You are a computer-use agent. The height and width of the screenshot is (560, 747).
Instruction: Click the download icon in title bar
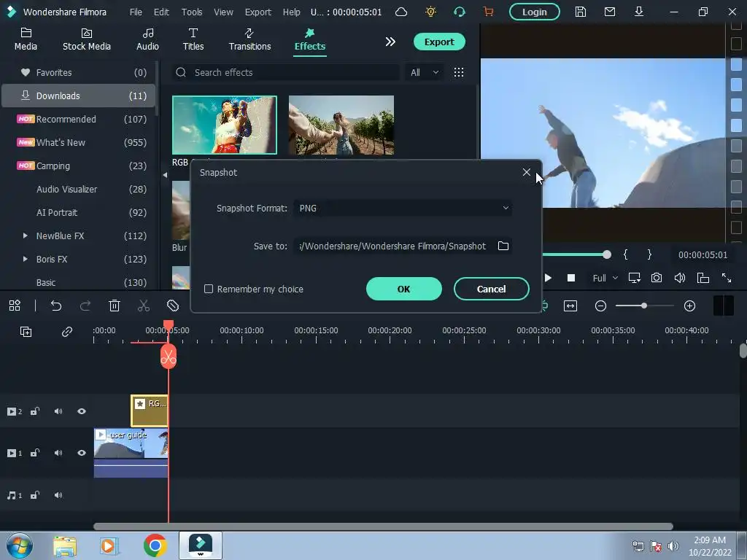tap(639, 12)
